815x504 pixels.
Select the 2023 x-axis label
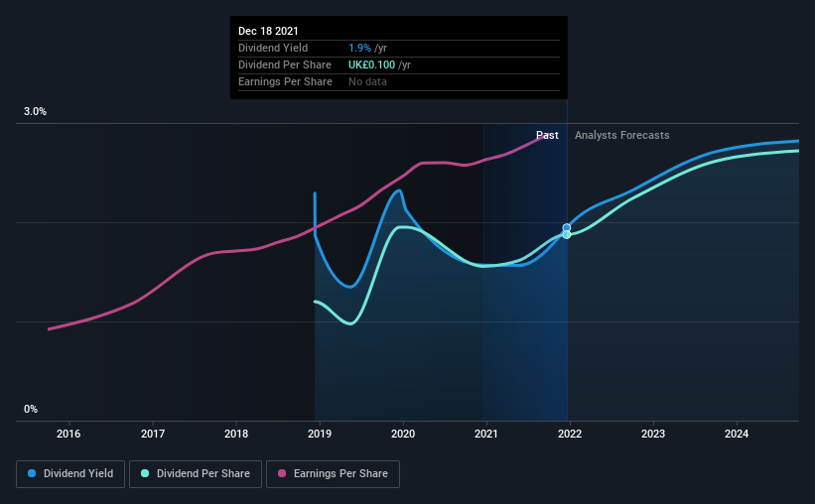click(x=653, y=434)
